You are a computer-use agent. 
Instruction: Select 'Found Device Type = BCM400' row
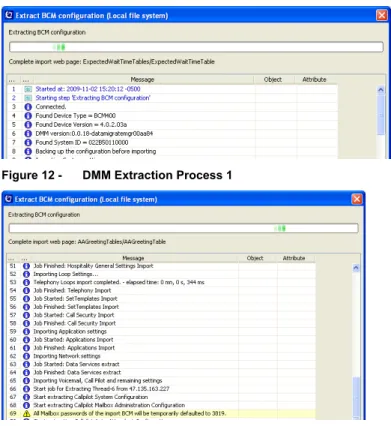[172, 116]
